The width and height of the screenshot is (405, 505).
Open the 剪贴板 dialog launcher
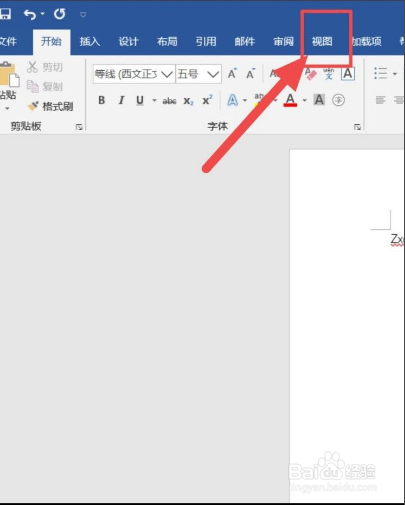[79, 127]
